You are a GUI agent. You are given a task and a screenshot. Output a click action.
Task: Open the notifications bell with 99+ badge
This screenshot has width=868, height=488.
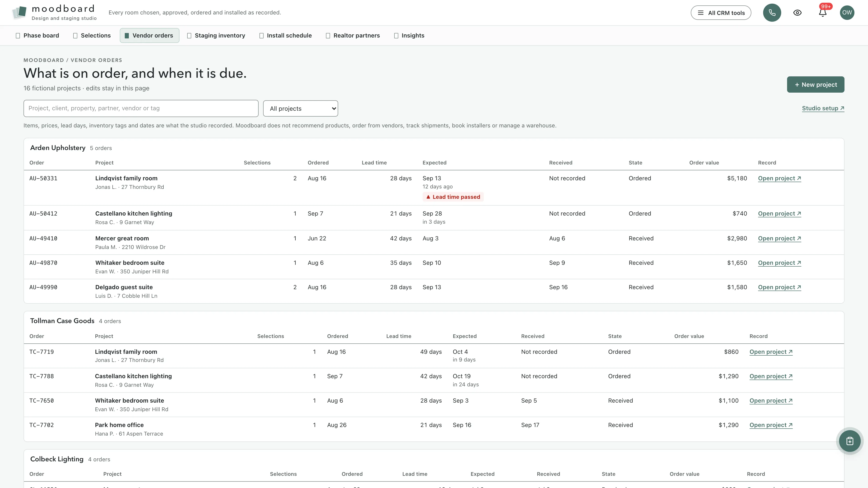tap(823, 13)
